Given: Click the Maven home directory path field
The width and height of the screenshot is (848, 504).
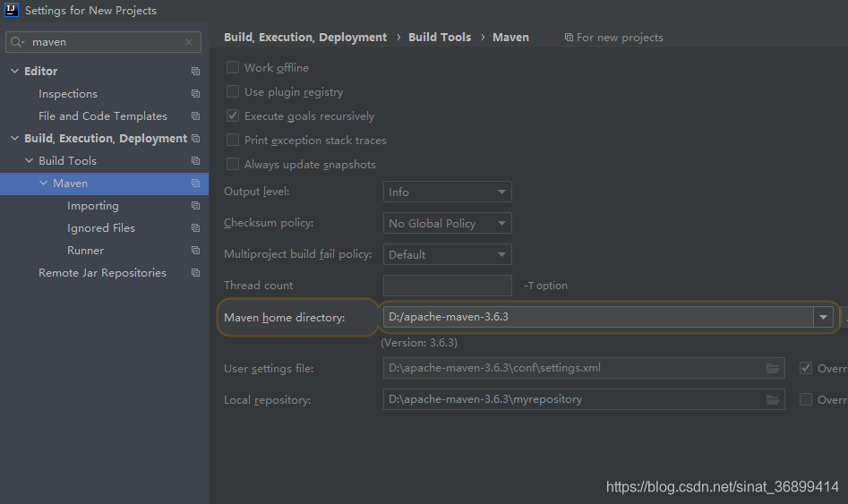Looking at the screenshot, I should pyautogui.click(x=598, y=317).
